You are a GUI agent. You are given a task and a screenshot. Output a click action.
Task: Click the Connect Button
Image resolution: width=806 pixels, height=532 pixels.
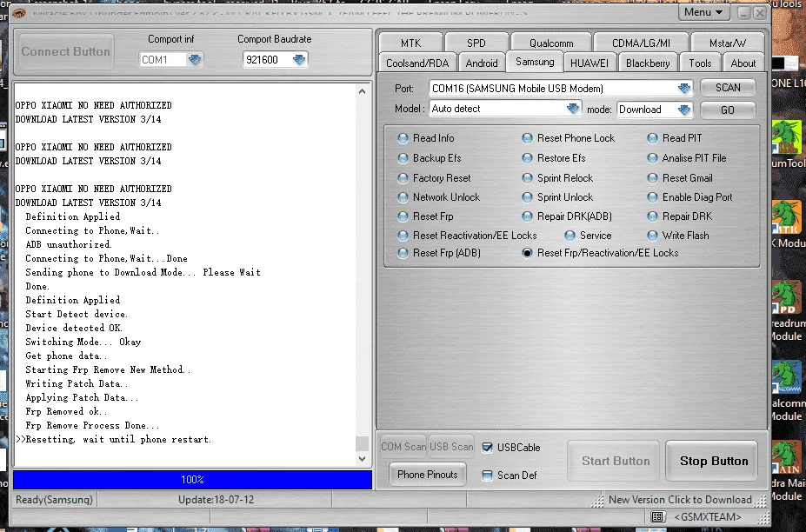click(x=66, y=52)
